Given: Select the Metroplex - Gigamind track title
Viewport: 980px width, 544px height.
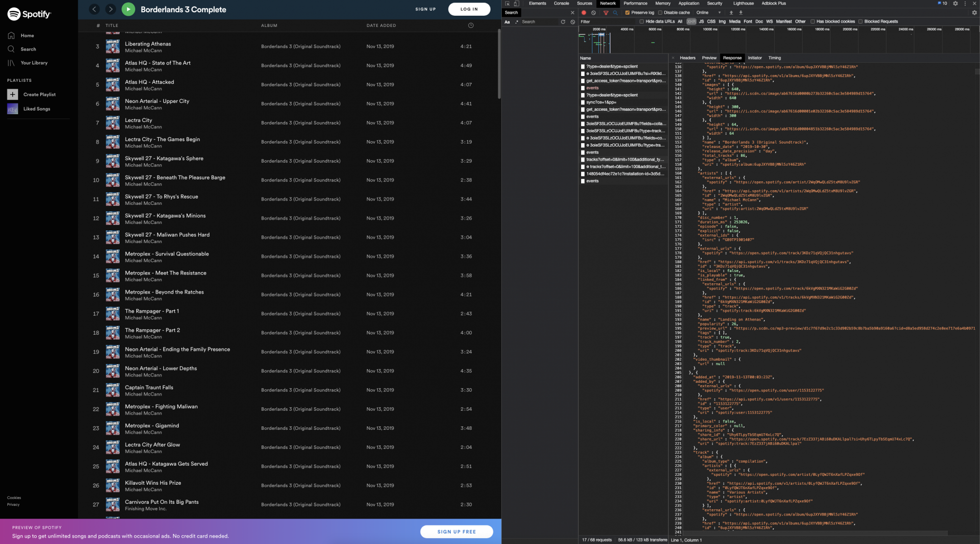Looking at the screenshot, I should point(152,425).
